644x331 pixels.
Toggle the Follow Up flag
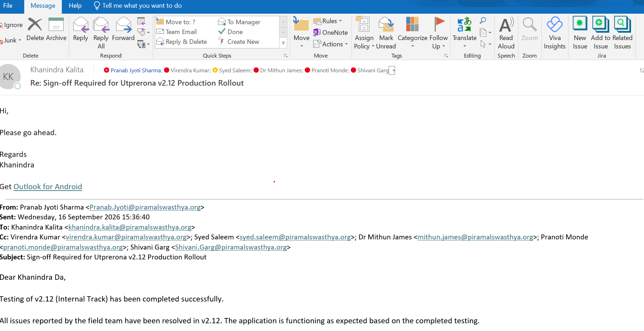pos(439,33)
